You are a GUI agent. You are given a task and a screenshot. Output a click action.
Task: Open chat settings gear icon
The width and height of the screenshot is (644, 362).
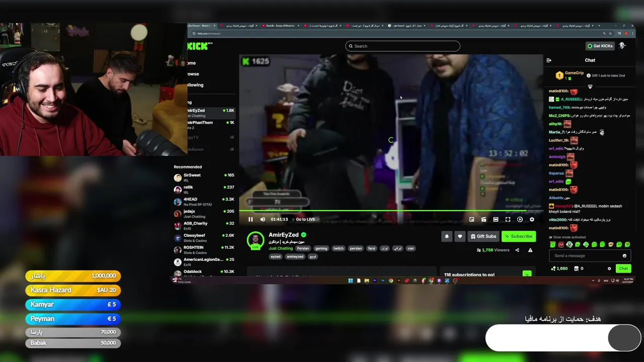[609, 268]
